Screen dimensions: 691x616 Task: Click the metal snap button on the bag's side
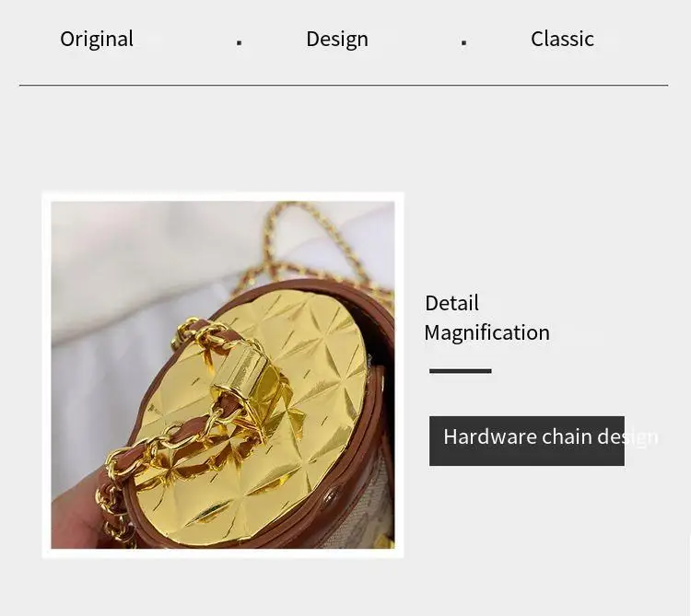point(330,497)
